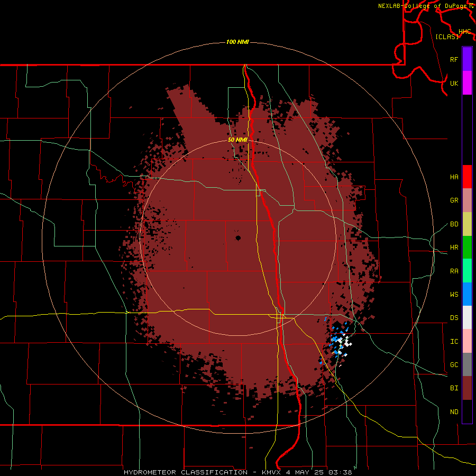The image size is (476, 476).
Task: Click the 'NEXLAB-College of DuPage' credit text
Action: point(422,6)
